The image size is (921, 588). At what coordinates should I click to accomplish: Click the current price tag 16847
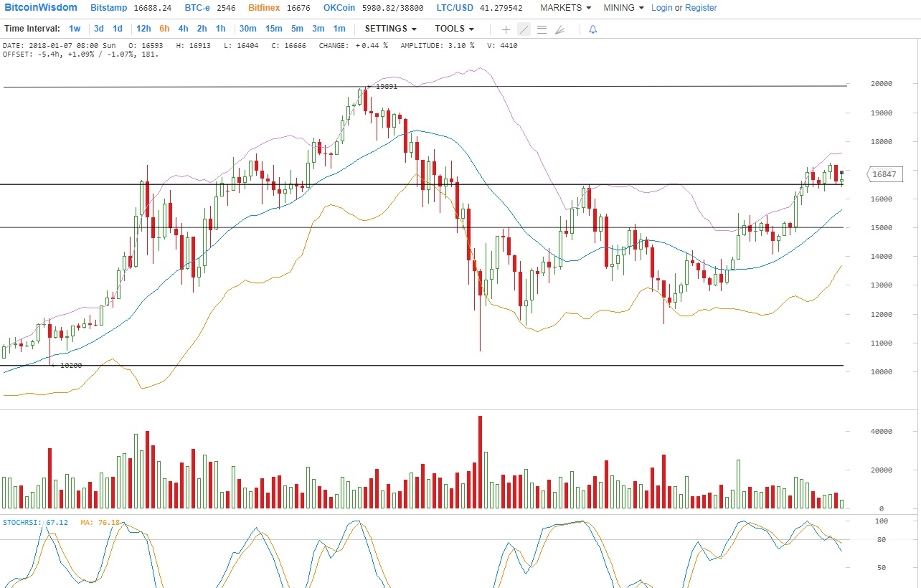click(886, 174)
